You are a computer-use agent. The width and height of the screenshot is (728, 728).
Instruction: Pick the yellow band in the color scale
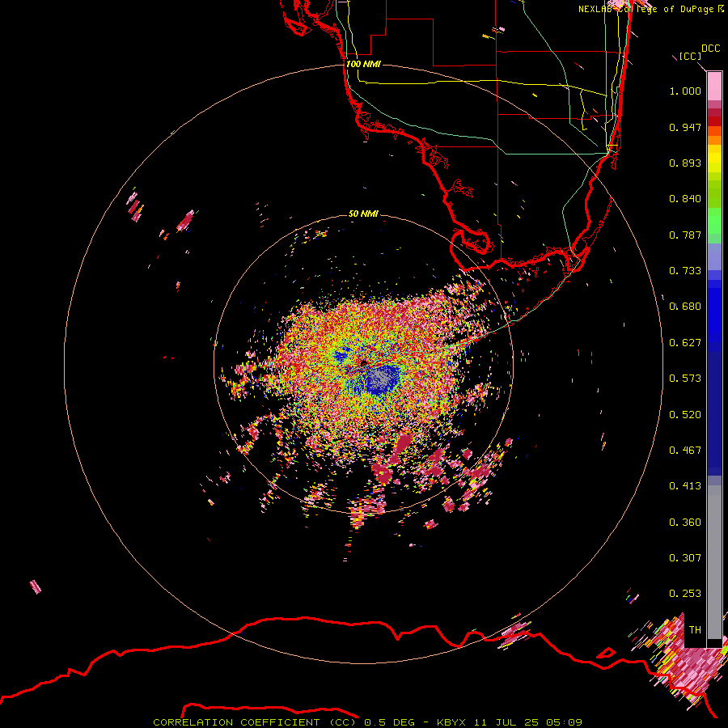pos(714,159)
